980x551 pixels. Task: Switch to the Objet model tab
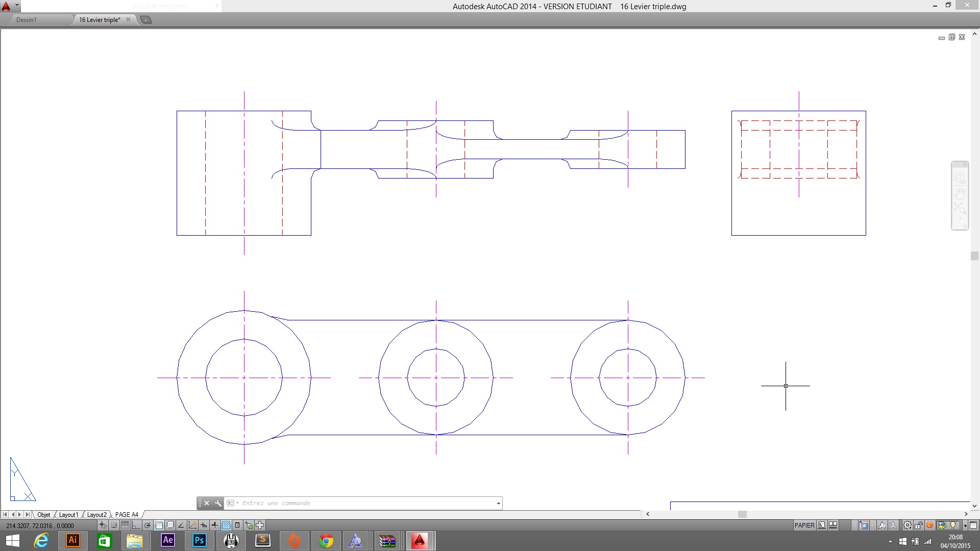[44, 514]
